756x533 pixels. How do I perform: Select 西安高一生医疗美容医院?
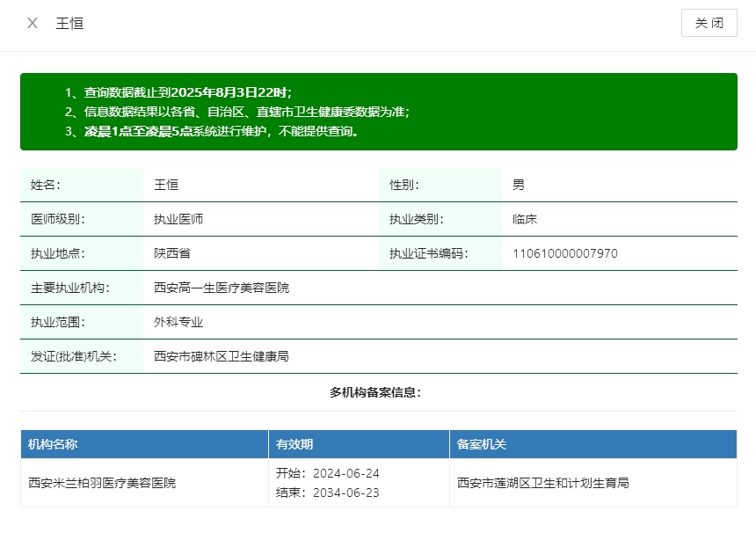(222, 288)
